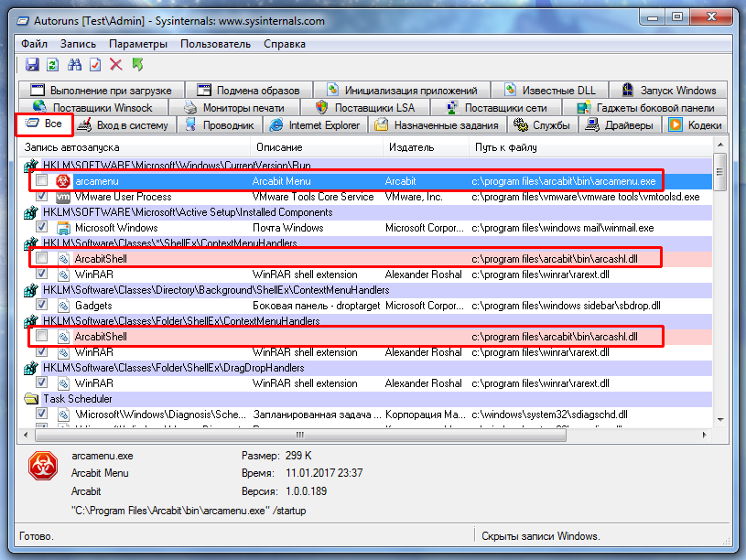Open the Поставщики Winsock tab
746x560 pixels.
(93, 108)
